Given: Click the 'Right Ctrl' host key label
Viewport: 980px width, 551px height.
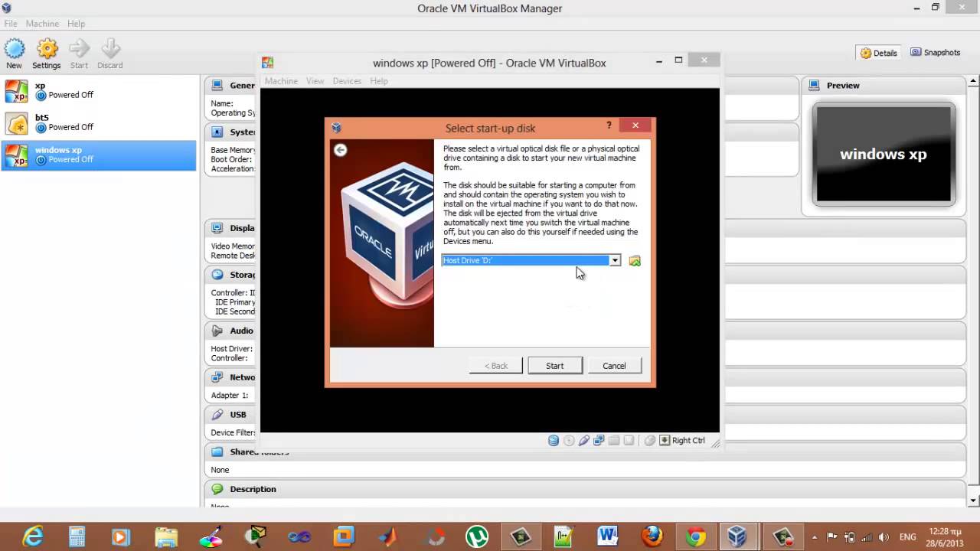Looking at the screenshot, I should (x=688, y=441).
